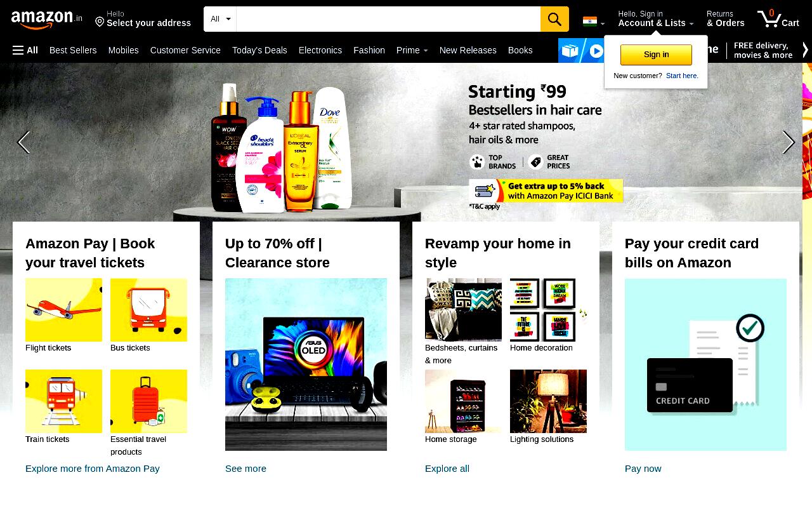Open the All hamburger menu

coord(25,50)
